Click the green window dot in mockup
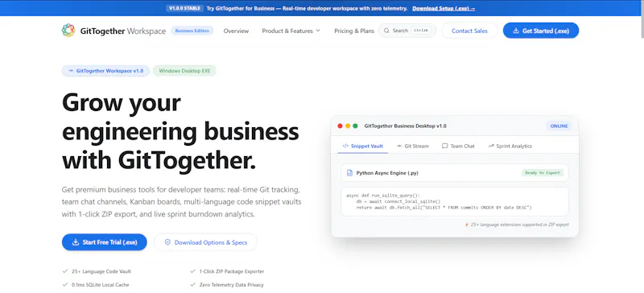The width and height of the screenshot is (644, 293). point(355,126)
